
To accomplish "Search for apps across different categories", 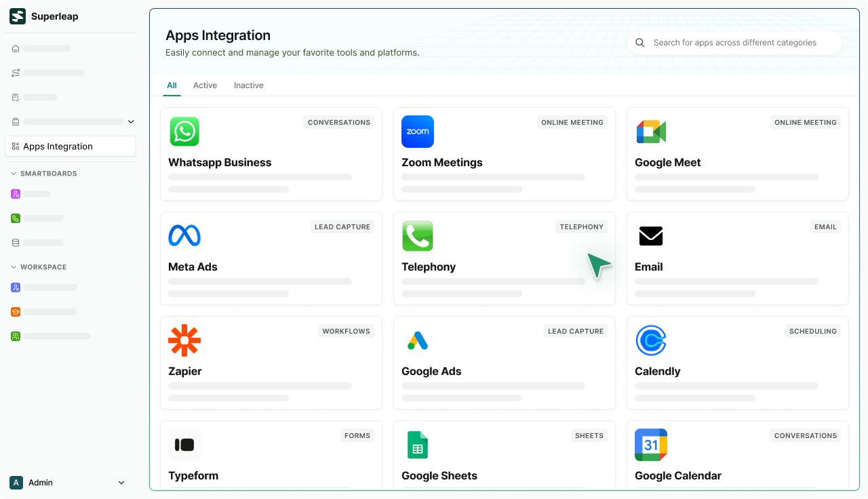I will point(735,43).
